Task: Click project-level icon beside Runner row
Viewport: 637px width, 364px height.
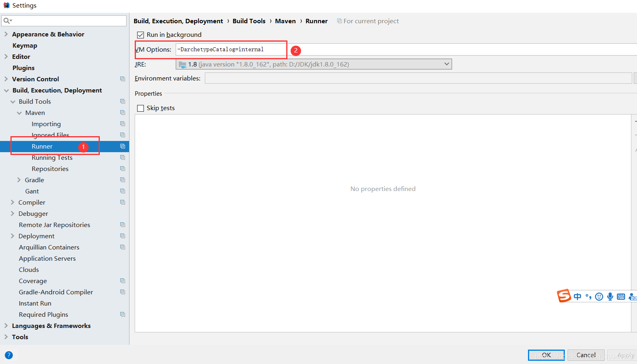Action: tap(123, 146)
